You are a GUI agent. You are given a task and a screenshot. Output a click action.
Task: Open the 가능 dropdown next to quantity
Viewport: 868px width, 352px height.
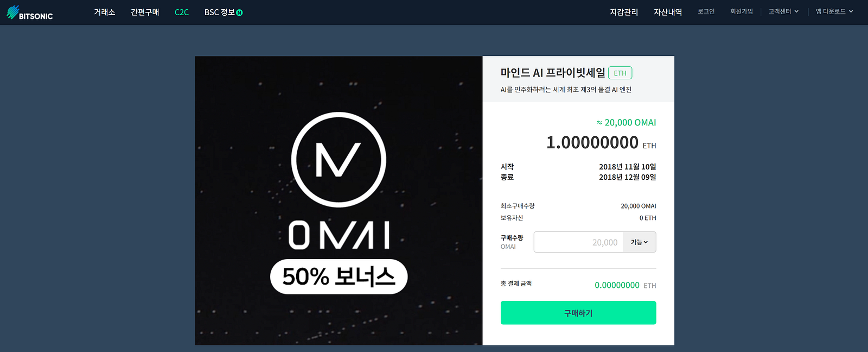click(x=640, y=242)
